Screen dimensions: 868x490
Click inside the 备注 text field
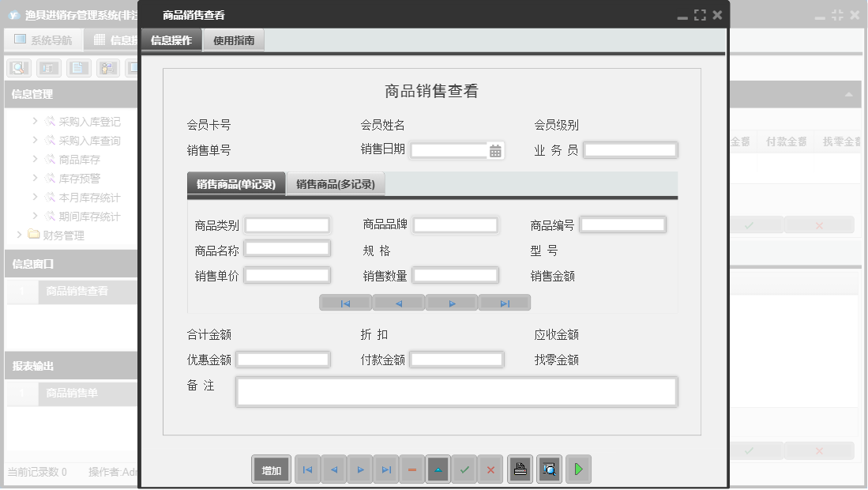456,390
